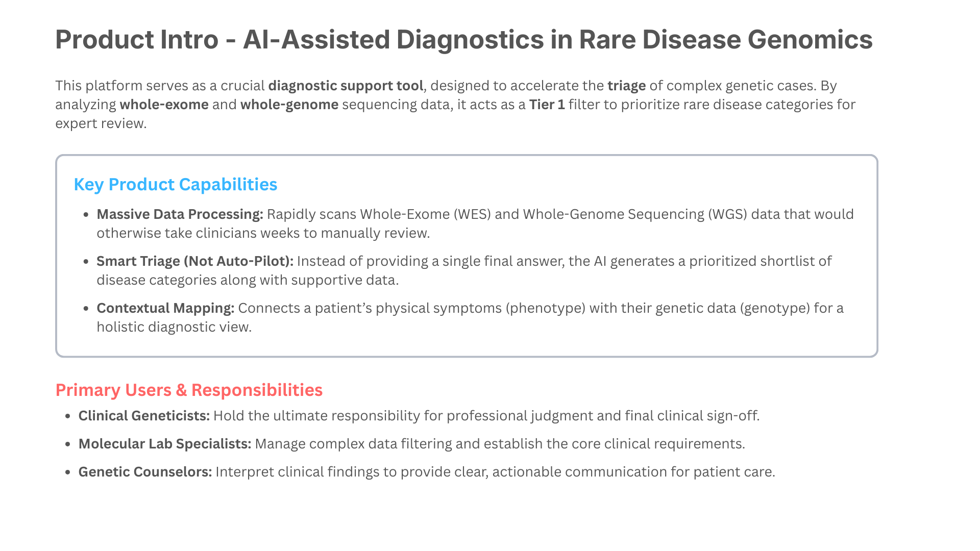The height and width of the screenshot is (551, 980).
Task: Click the 'Primary Users & Responsibilities' heading
Action: pos(189,390)
